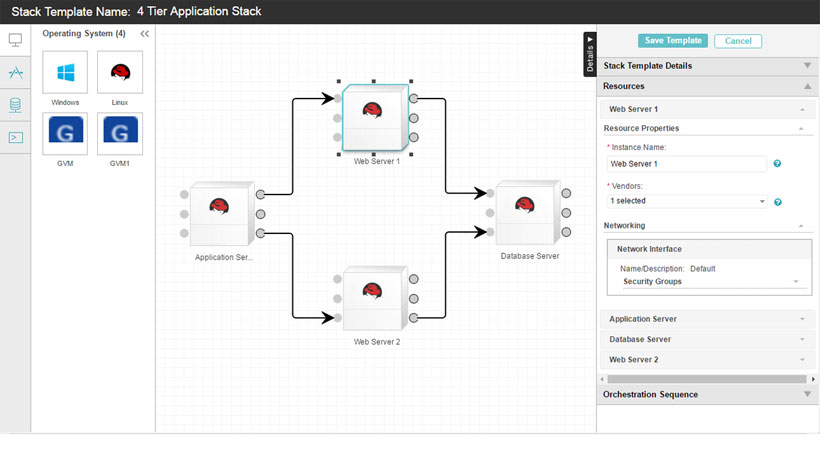Select the GVM operating system tile
Screen dimensions: 820x466
65,134
